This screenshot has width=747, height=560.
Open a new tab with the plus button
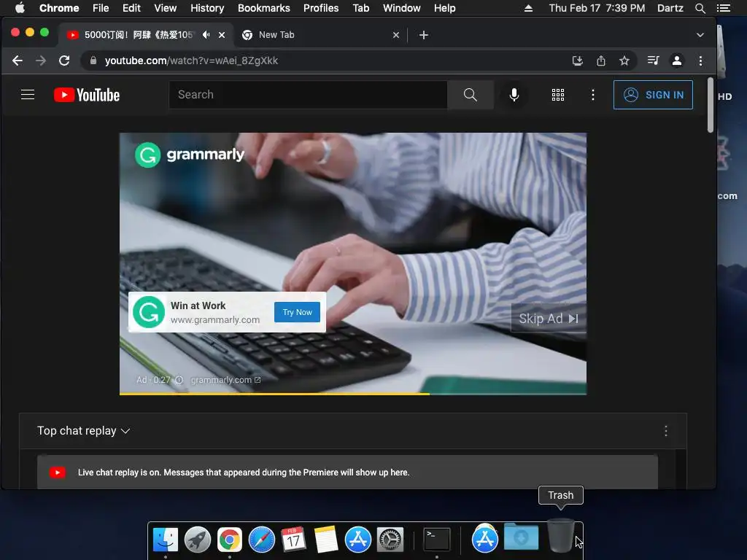click(424, 35)
